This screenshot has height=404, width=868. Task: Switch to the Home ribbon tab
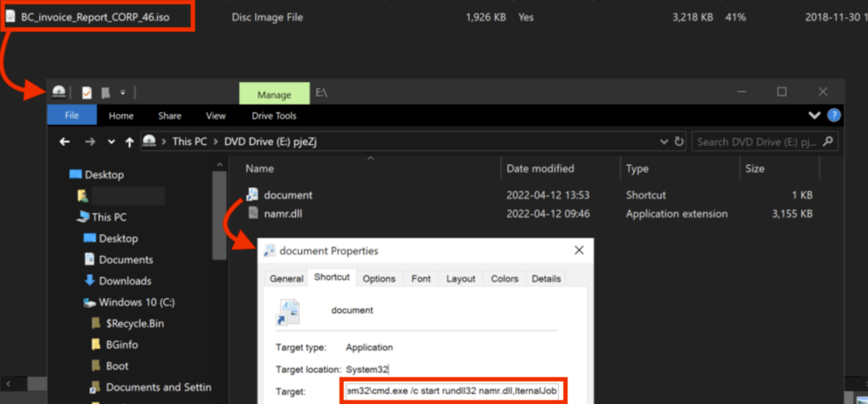(x=121, y=116)
